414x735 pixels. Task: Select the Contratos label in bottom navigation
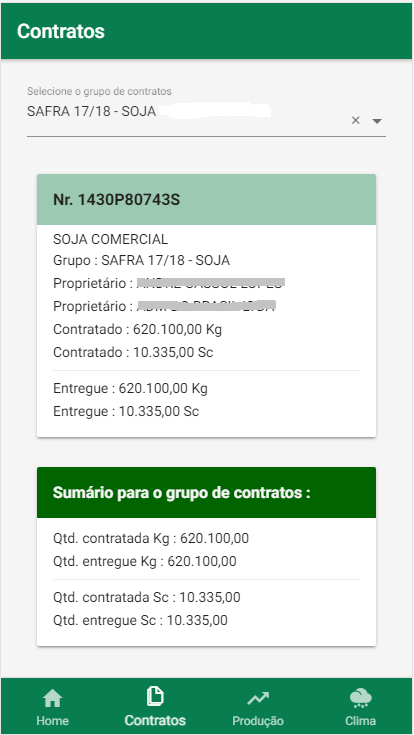point(155,720)
